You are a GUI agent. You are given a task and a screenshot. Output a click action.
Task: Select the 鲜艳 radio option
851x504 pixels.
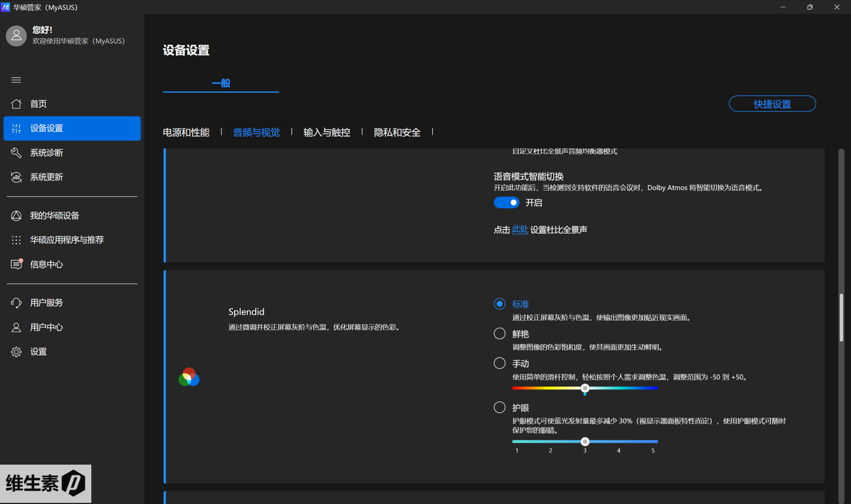[x=499, y=334]
